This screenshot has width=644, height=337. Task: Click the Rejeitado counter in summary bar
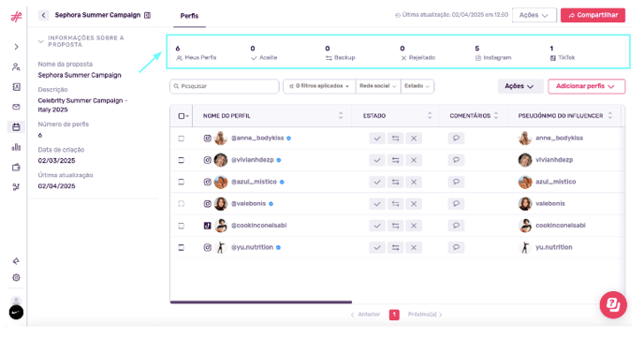pyautogui.click(x=417, y=53)
